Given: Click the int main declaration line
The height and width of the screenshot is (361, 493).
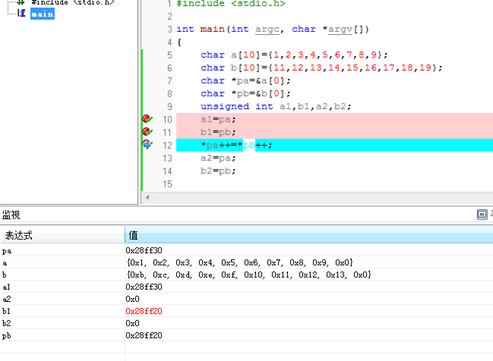Looking at the screenshot, I should coord(273,29).
